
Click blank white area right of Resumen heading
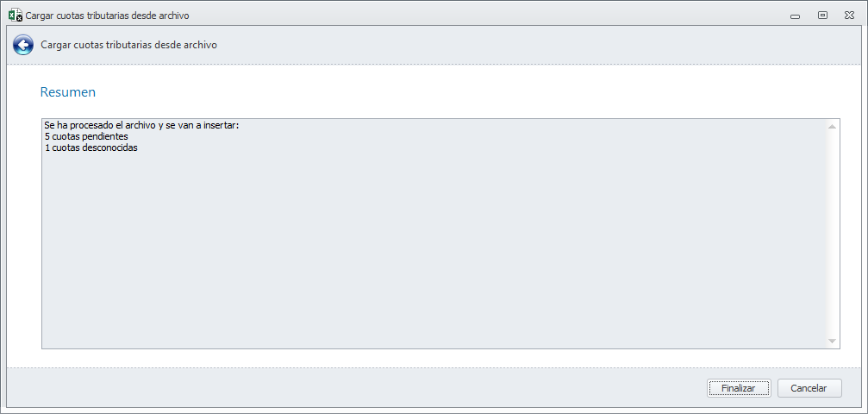click(x=431, y=91)
